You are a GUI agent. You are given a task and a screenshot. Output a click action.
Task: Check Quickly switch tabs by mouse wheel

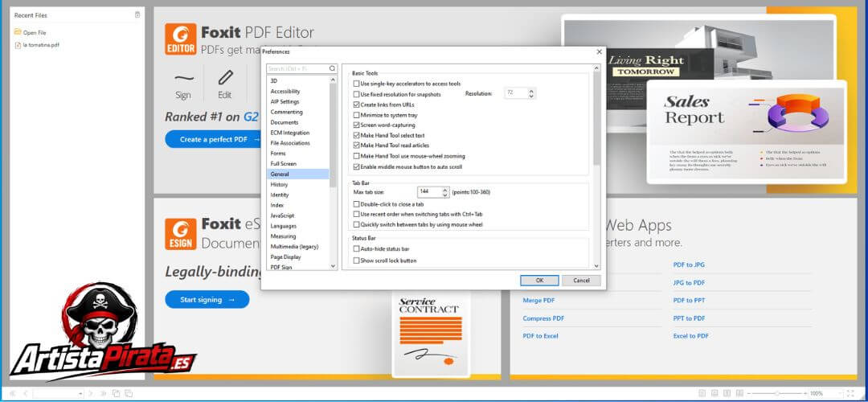pyautogui.click(x=357, y=224)
